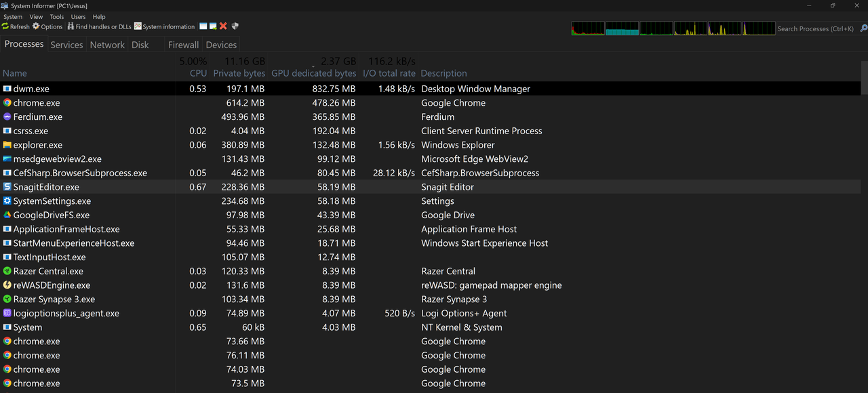This screenshot has height=393, width=868.
Task: Select the System process name
Action: [x=28, y=327]
